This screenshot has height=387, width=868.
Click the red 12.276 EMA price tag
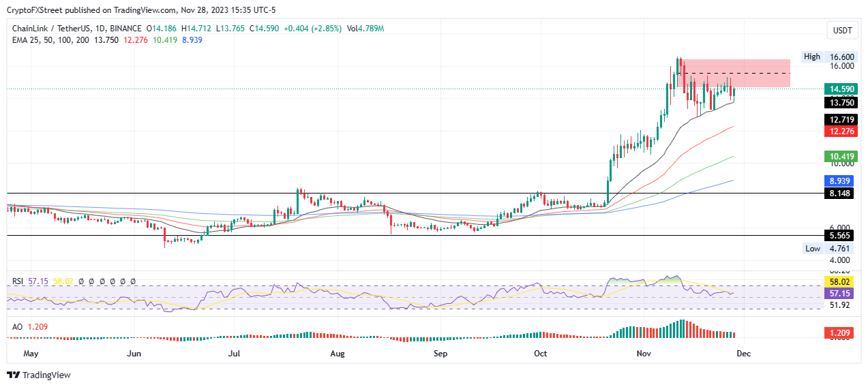pos(839,131)
